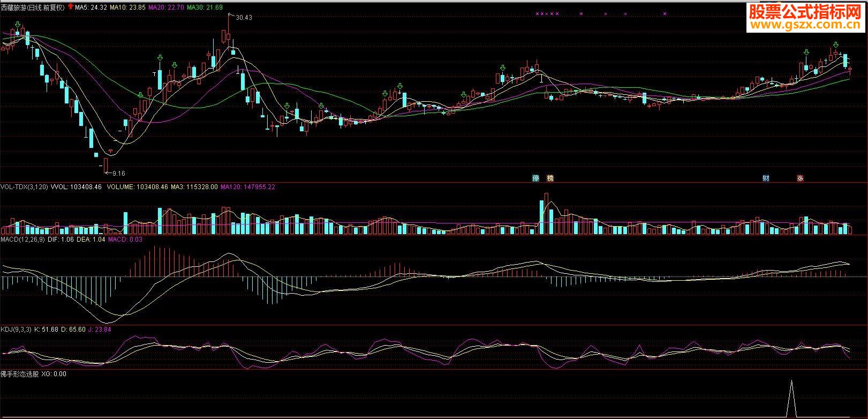Click the XG signal spike in bottom panel

pos(792,399)
